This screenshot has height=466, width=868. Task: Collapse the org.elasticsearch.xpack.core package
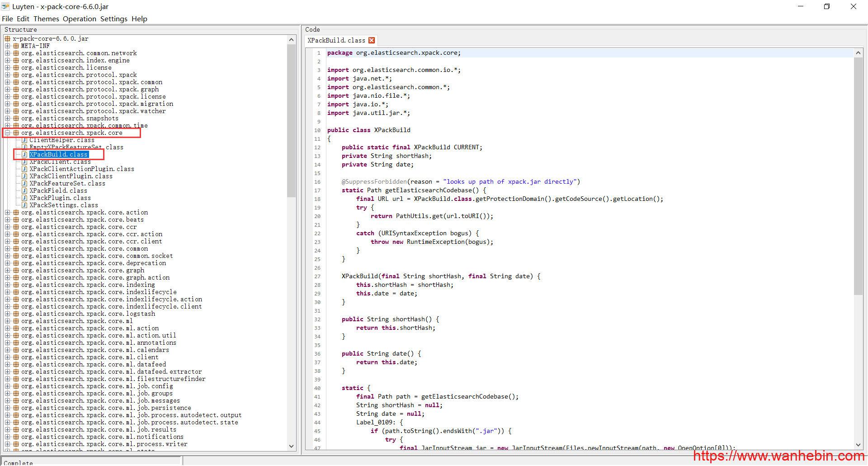coord(8,133)
